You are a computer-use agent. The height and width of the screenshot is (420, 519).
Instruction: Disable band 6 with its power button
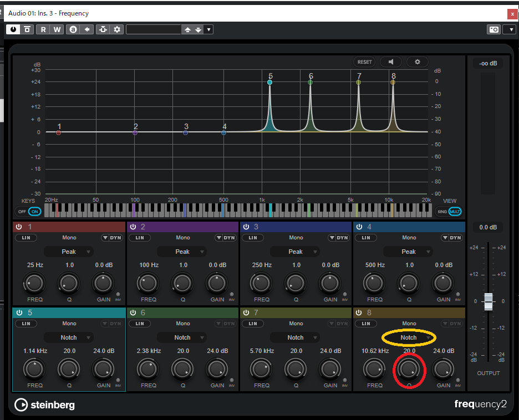(133, 313)
